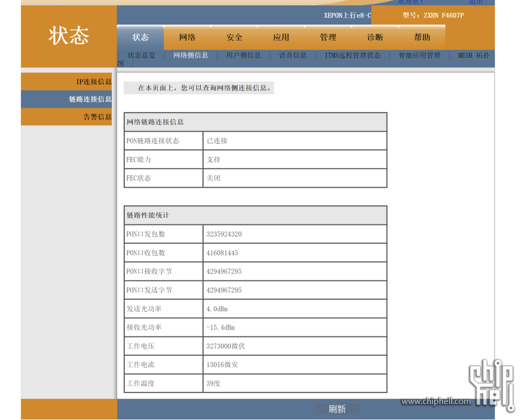Open the 管理 tab
Screen dimensions: 522x420
[x=328, y=37]
